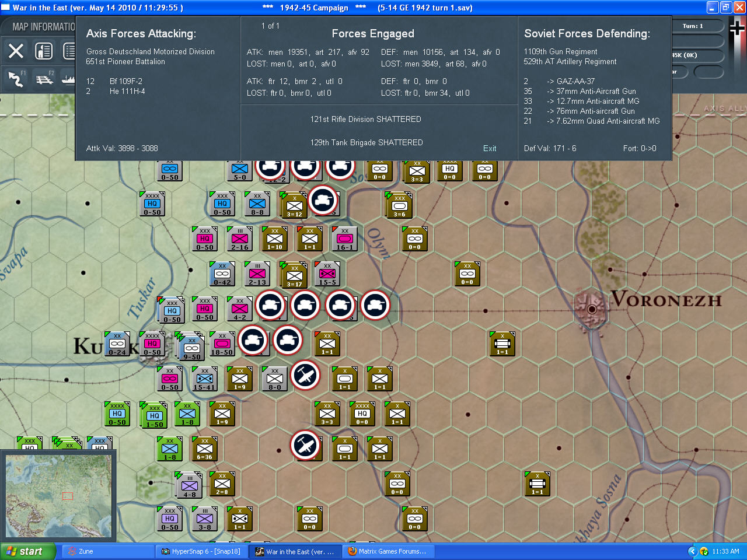This screenshot has width=747, height=560.
Task: Click the strategic minimap thumbnail
Action: pyautogui.click(x=58, y=496)
